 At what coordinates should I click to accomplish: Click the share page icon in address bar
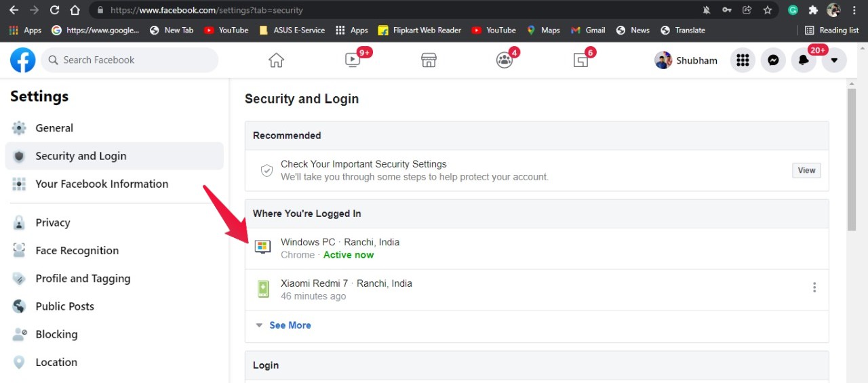(x=747, y=10)
